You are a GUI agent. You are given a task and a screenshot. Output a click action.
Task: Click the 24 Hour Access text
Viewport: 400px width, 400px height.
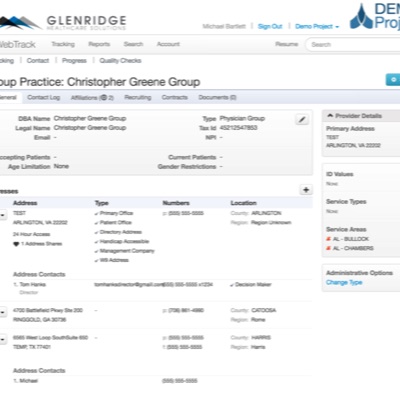tap(31, 234)
